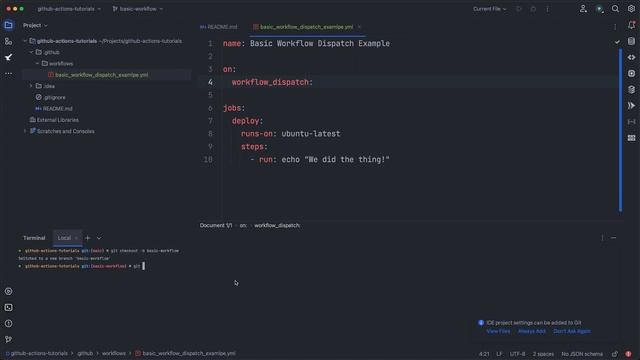Expand the .idea folder
Image resolution: width=640 pixels, height=360 pixels.
pyautogui.click(x=31, y=86)
